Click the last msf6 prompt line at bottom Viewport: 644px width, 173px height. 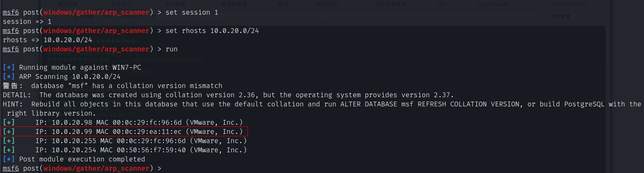(82, 168)
